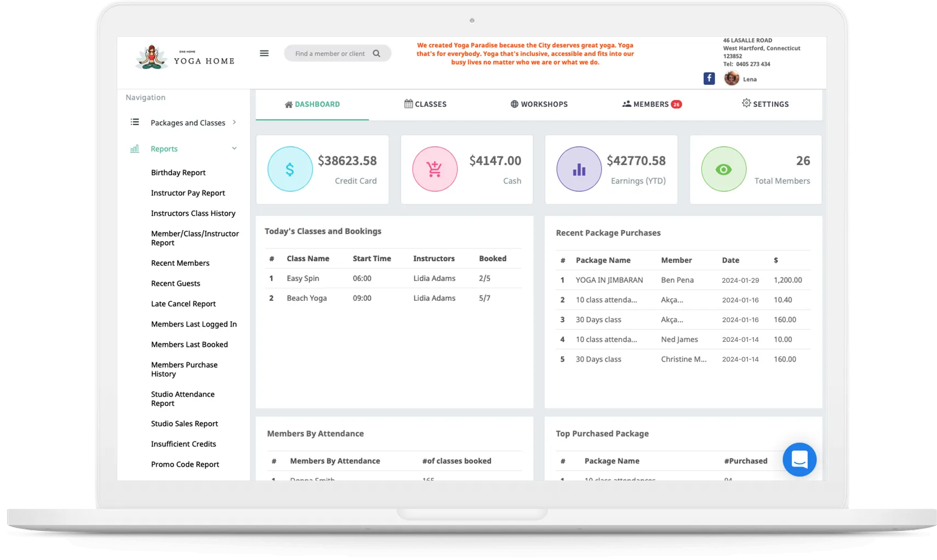Viewport: 937px width, 560px height.
Task: Click the dollar icon on Credit Card card
Action: tap(290, 169)
